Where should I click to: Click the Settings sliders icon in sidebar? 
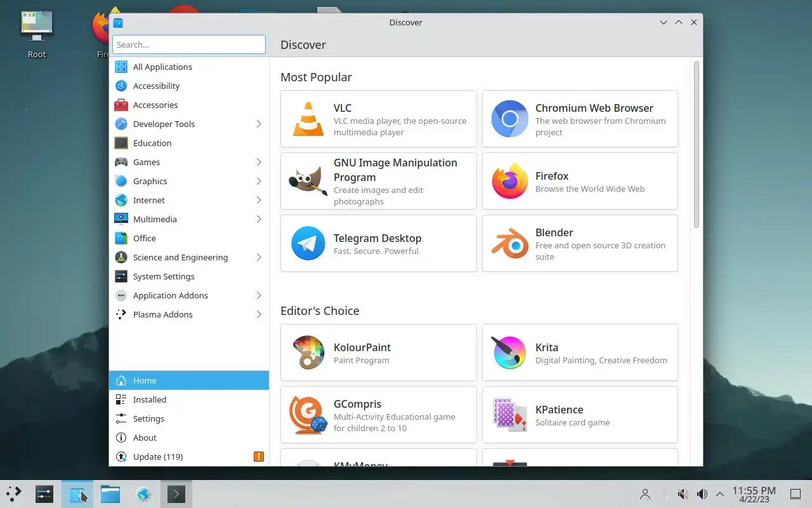point(121,418)
